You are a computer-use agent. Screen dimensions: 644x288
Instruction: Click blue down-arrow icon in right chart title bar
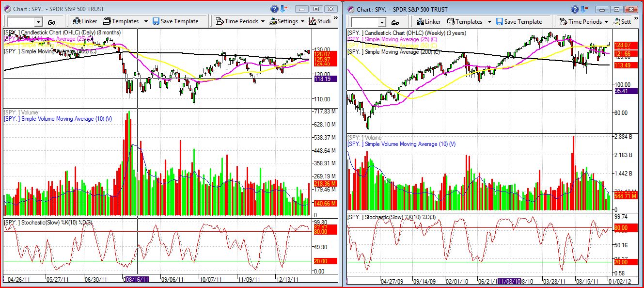tap(585, 9)
